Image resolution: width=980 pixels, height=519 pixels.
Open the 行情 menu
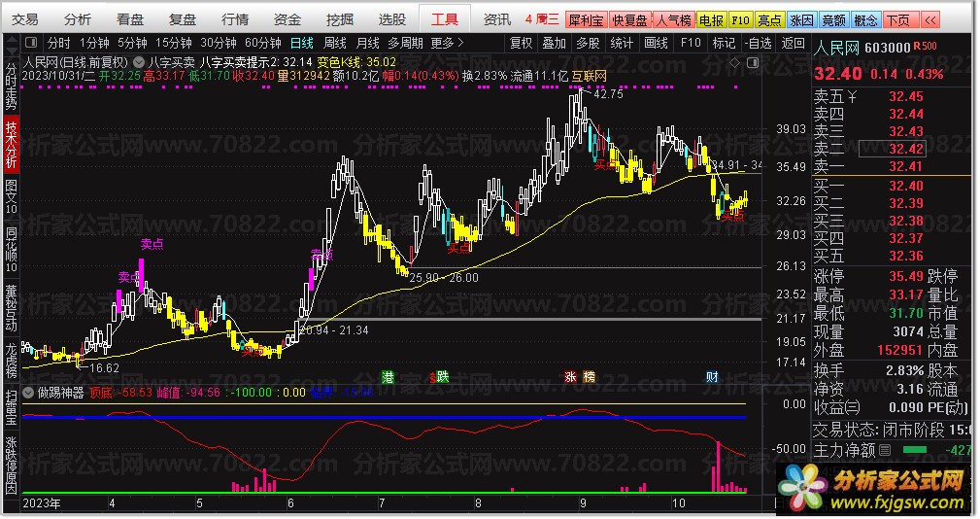point(235,19)
